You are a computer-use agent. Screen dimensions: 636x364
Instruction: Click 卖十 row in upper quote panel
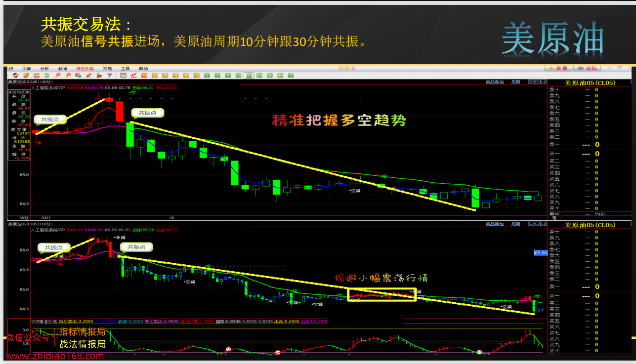click(x=590, y=89)
